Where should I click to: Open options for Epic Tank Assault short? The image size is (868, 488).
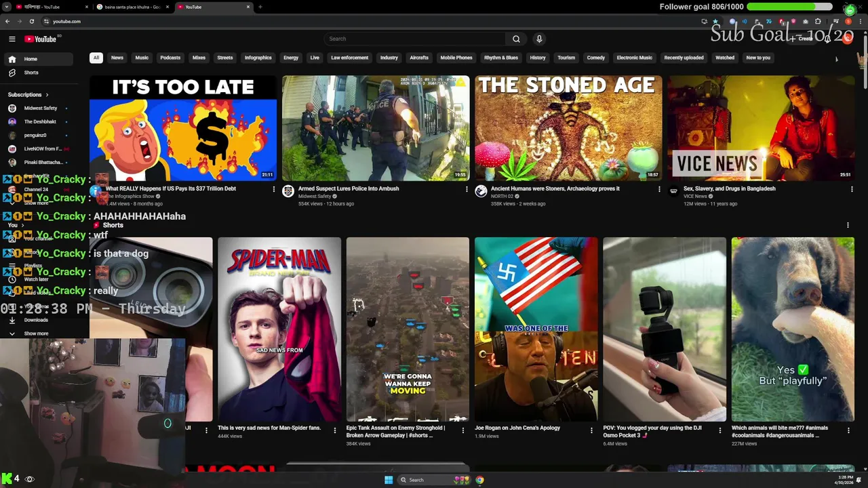tap(463, 430)
